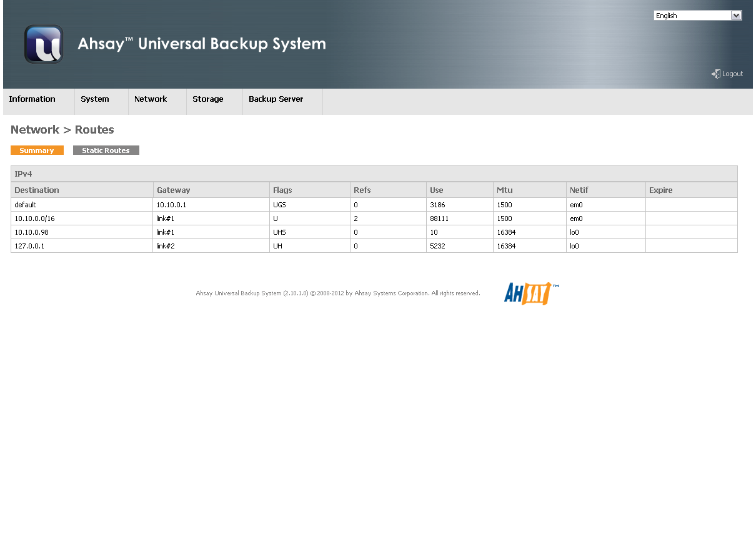756x545 pixels.
Task: Click the Ahsay Universal Backup System title
Action: [x=202, y=44]
